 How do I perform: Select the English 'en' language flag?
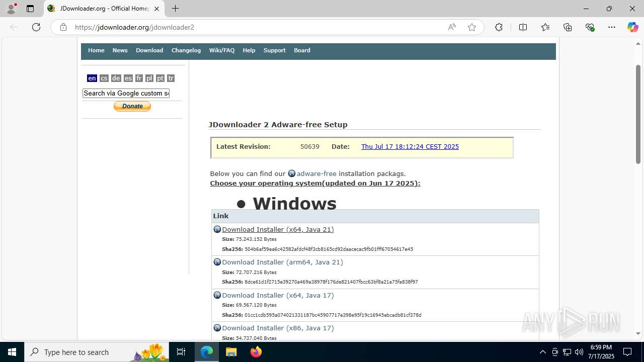click(x=92, y=78)
